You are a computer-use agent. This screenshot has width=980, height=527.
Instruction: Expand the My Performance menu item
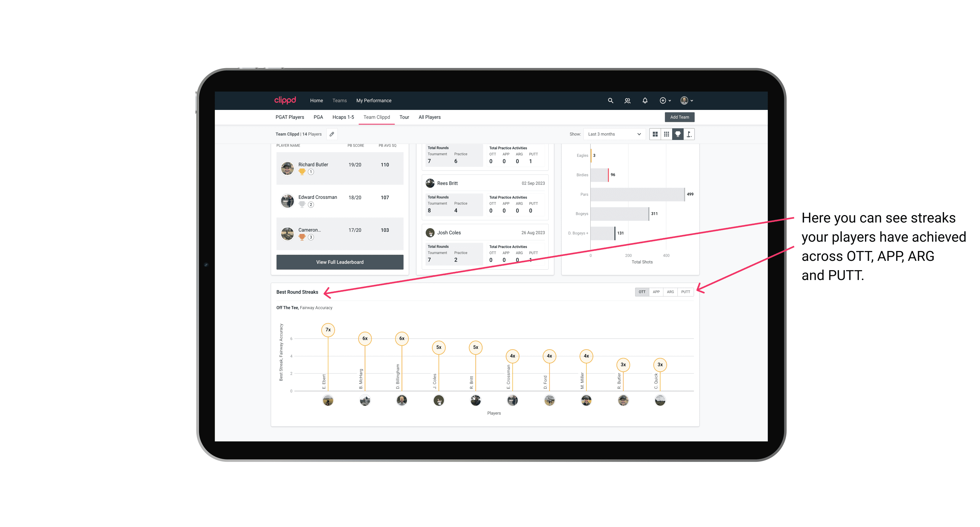[x=374, y=100]
